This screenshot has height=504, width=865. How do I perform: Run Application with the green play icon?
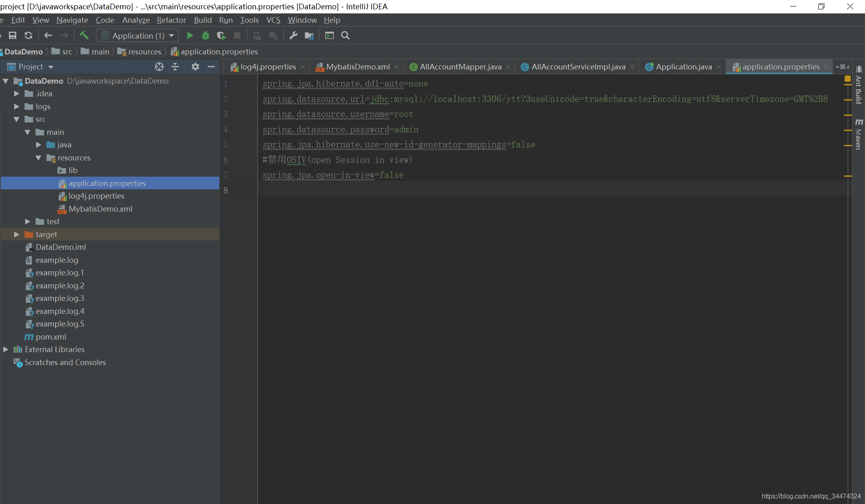[x=190, y=36]
